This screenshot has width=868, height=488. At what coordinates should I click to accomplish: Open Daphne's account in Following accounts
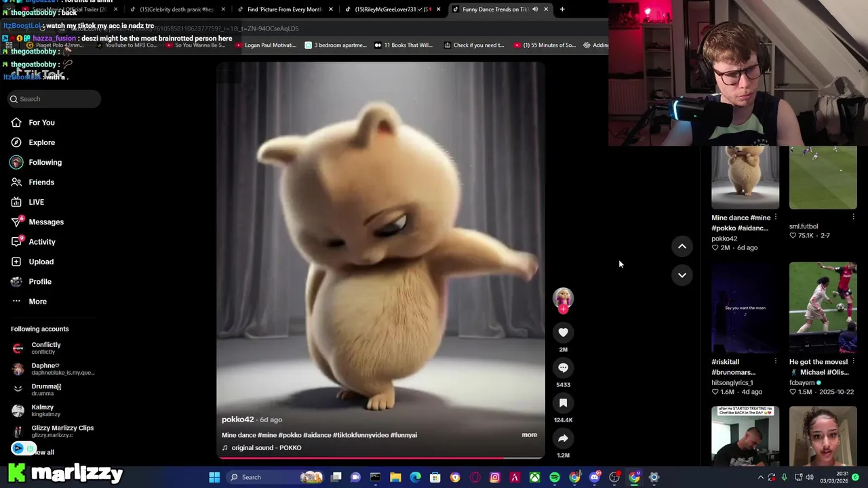(53, 369)
